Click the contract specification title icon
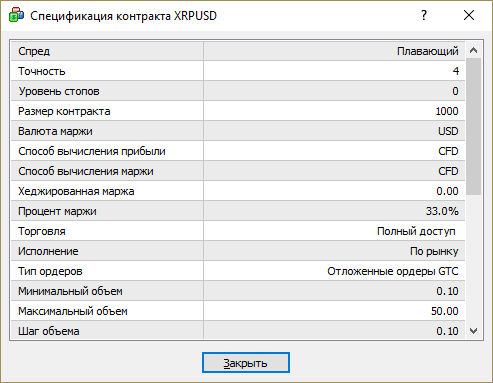Screen dimensions: 493x383 pyautogui.click(x=16, y=15)
